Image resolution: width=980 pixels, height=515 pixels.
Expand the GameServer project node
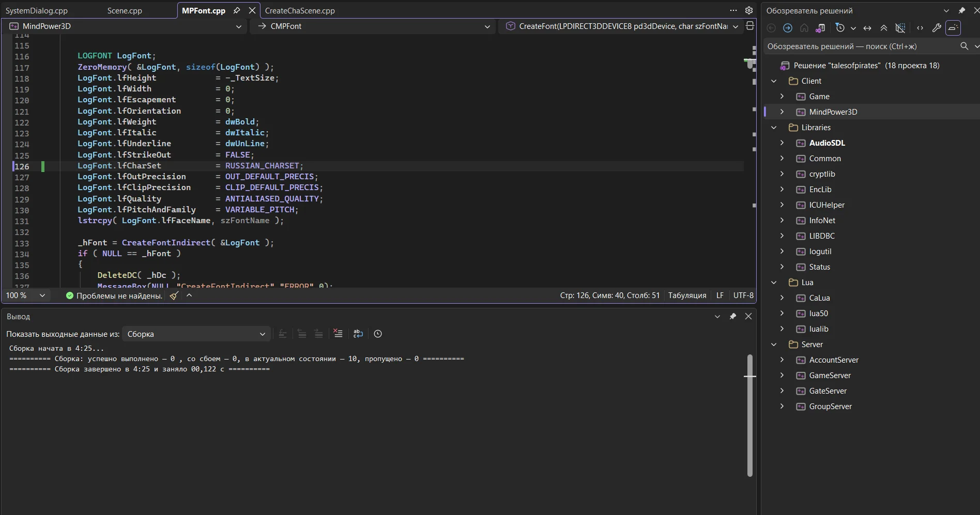click(782, 376)
